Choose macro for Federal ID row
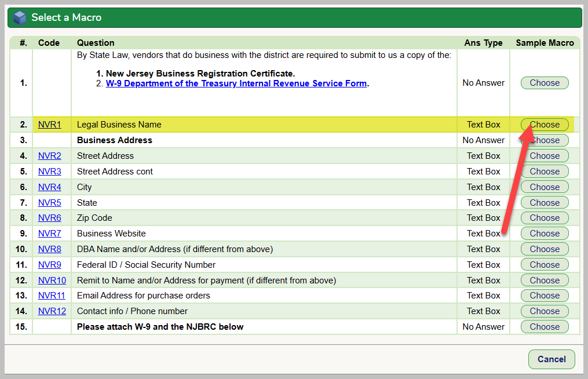 tap(545, 265)
